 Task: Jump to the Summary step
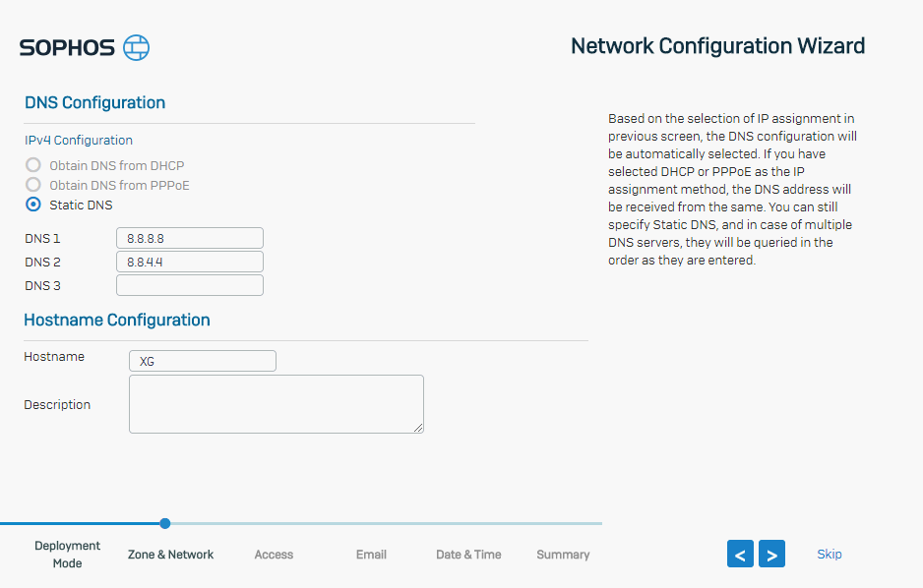click(x=563, y=555)
